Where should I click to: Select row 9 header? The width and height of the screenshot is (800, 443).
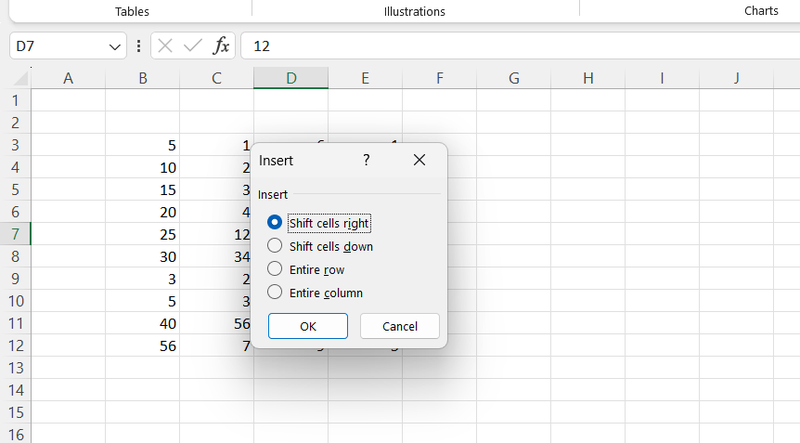pos(15,279)
